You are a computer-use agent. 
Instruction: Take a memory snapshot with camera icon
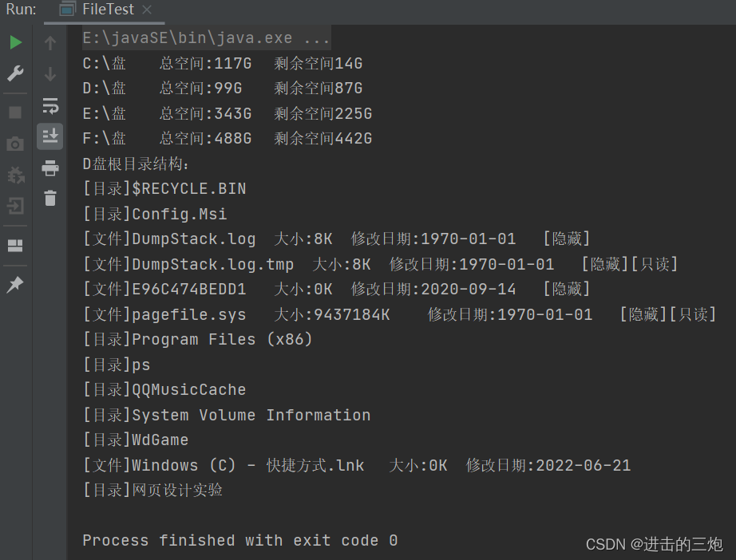(x=16, y=144)
